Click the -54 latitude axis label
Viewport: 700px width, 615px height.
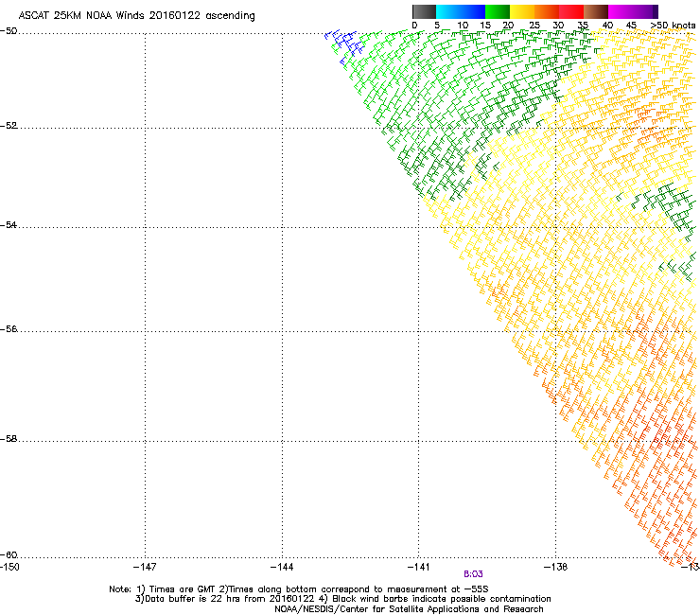tap(9, 224)
